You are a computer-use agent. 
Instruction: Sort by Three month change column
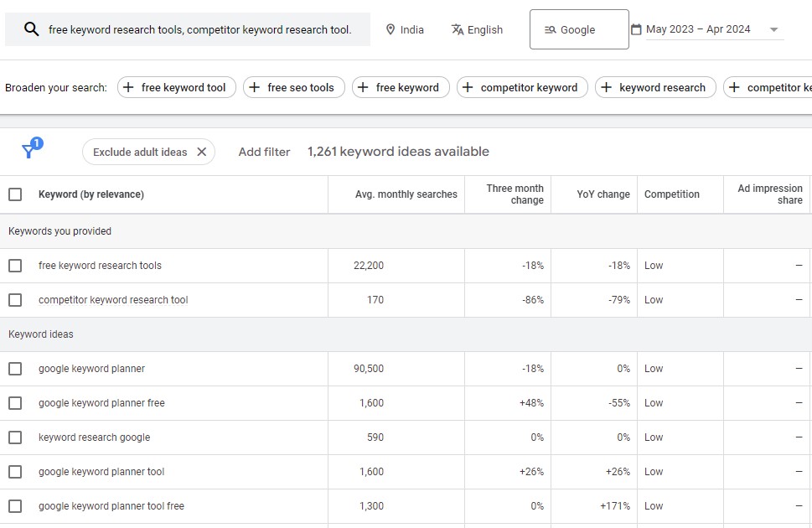click(x=515, y=194)
